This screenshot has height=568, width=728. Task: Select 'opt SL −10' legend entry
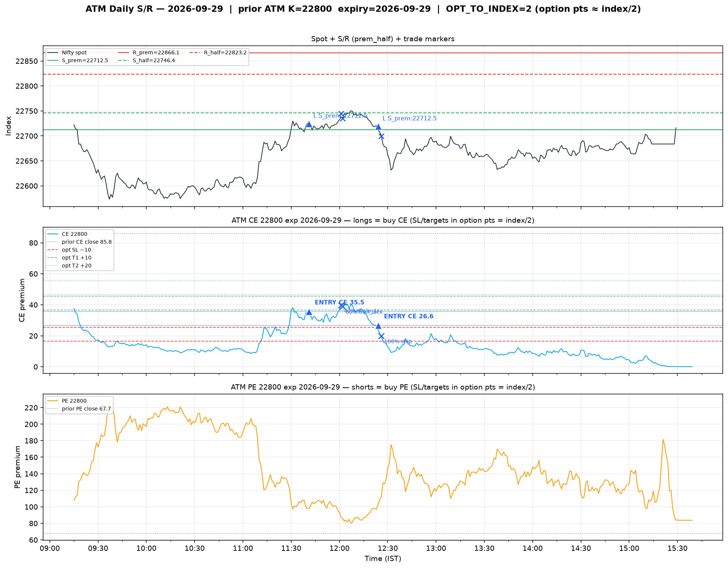tap(69, 250)
